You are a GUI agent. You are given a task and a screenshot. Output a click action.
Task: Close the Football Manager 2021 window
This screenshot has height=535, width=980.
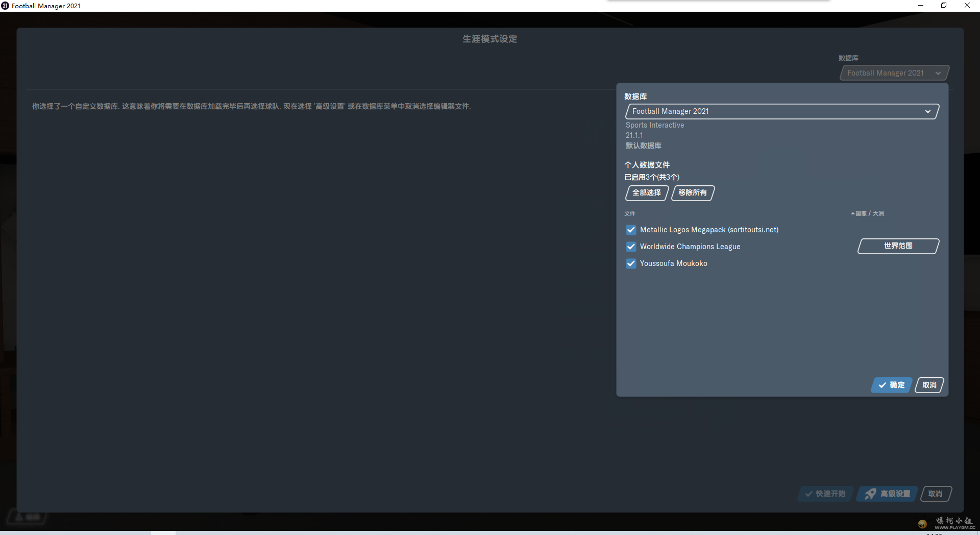tap(967, 6)
